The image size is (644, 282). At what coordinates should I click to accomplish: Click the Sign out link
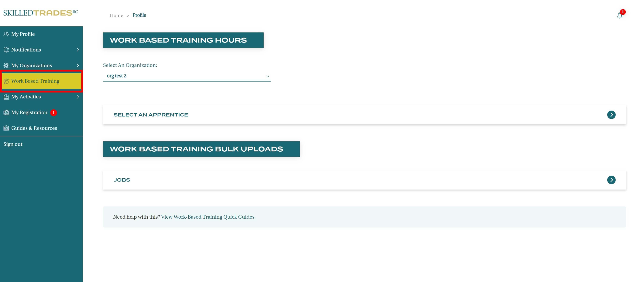tap(13, 144)
